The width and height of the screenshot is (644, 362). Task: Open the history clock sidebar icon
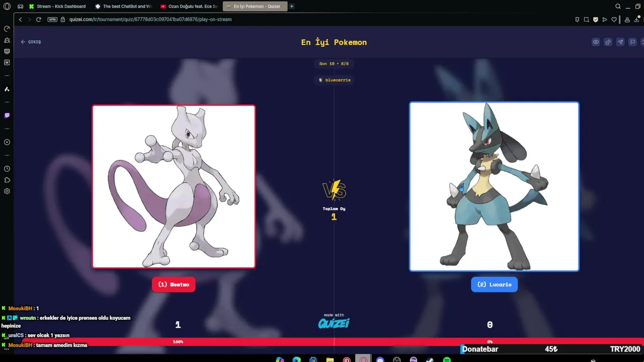pos(7,169)
